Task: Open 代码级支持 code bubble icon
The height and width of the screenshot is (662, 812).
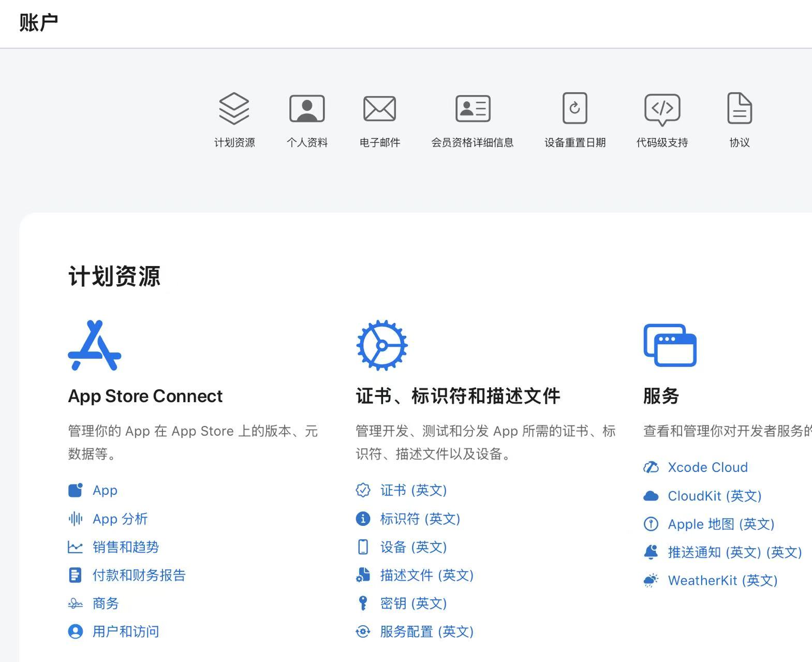Action: tap(662, 109)
